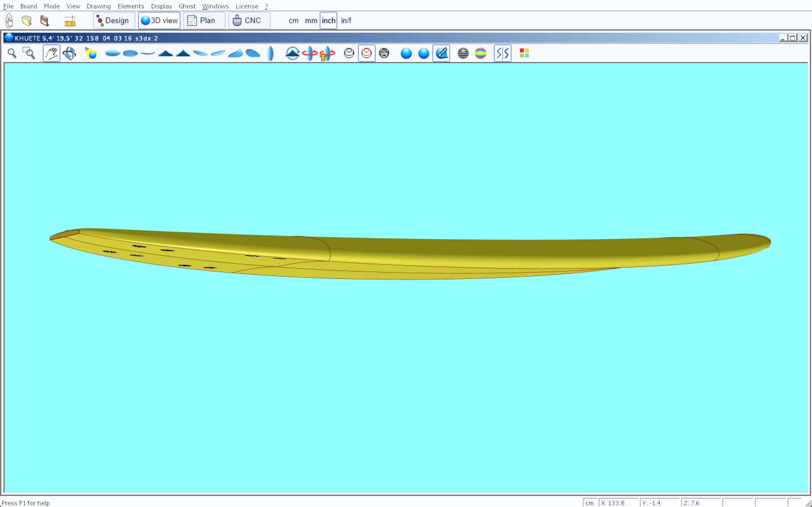Open the Ghost menu

187,6
